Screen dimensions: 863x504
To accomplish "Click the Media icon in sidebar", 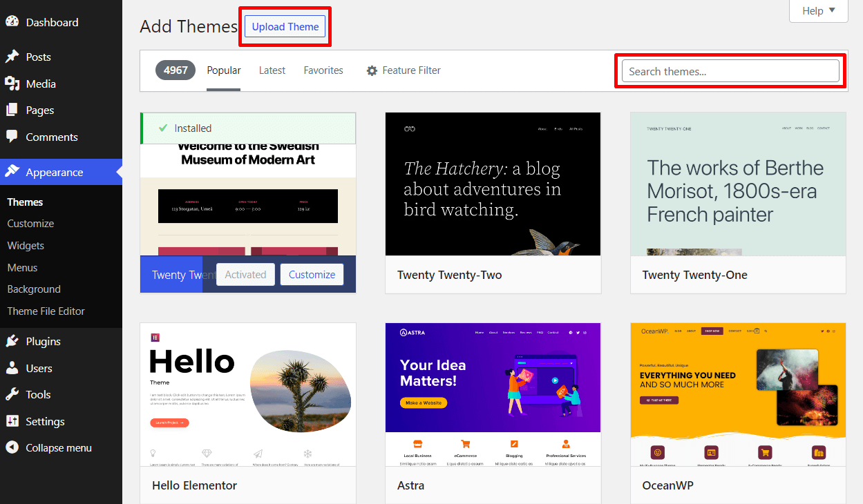I will [x=12, y=84].
